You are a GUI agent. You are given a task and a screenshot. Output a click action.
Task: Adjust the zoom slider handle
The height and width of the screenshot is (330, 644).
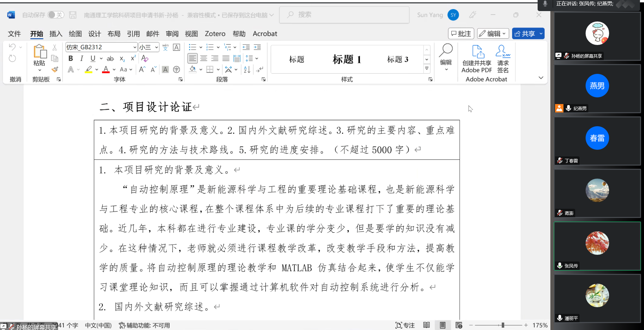click(x=502, y=325)
